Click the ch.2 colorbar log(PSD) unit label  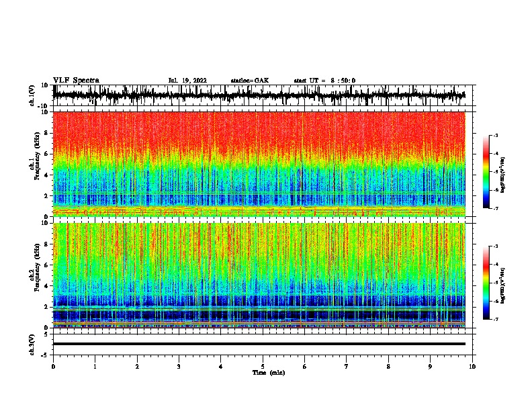point(503,286)
